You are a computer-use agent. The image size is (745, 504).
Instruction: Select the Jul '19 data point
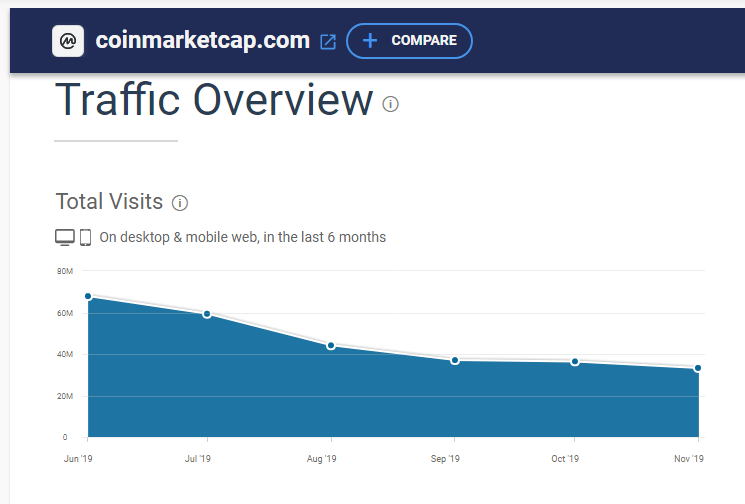pyautogui.click(x=207, y=314)
